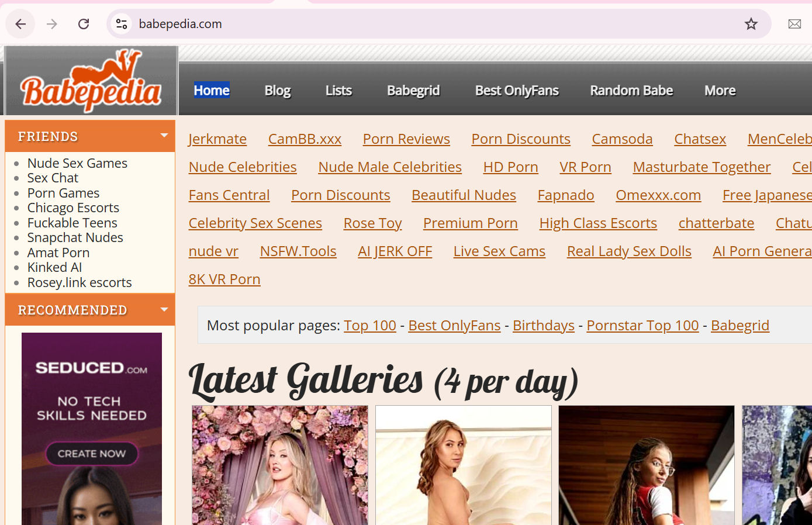The width and height of the screenshot is (812, 525).
Task: Click the browser forward arrow
Action: pos(52,24)
